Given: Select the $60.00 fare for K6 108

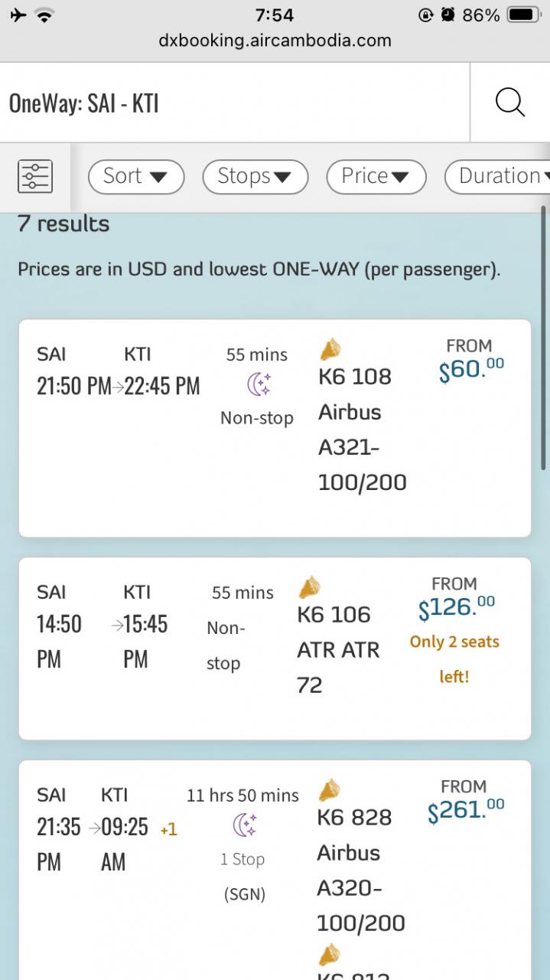Looking at the screenshot, I should tap(470, 369).
